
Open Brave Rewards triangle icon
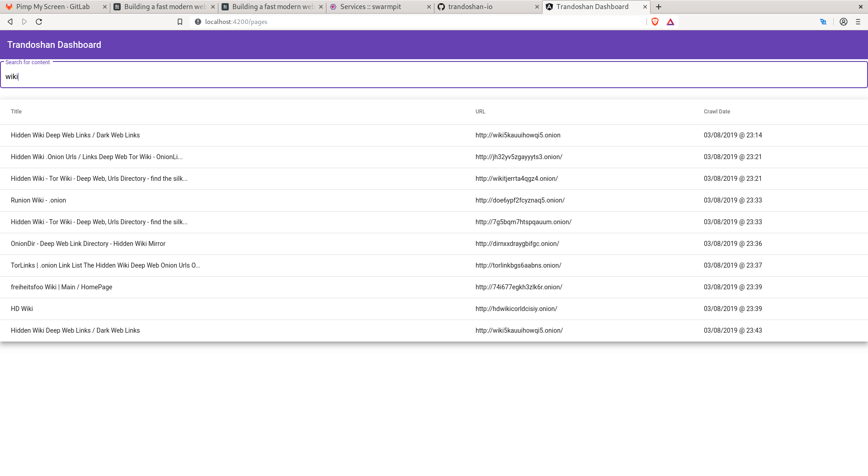(670, 22)
